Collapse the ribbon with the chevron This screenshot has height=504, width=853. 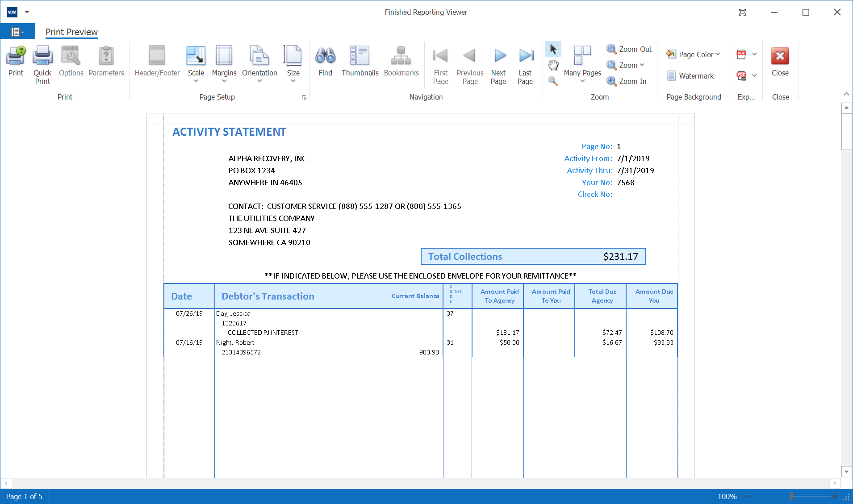click(x=846, y=94)
